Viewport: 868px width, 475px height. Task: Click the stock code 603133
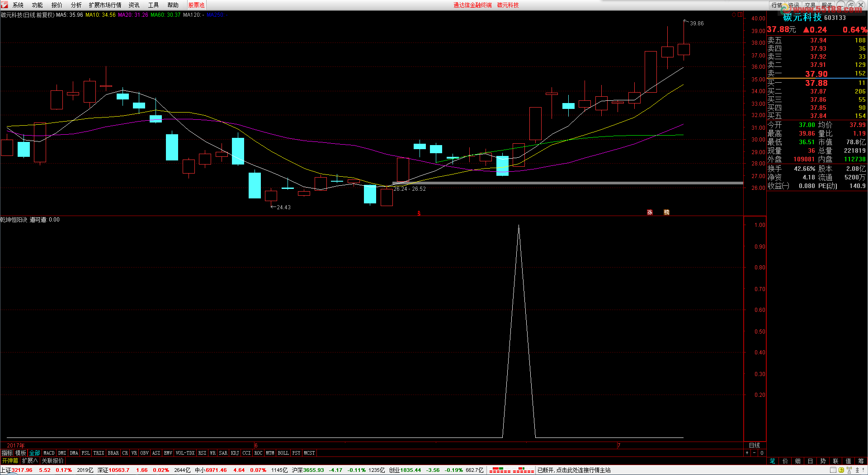pyautogui.click(x=835, y=18)
